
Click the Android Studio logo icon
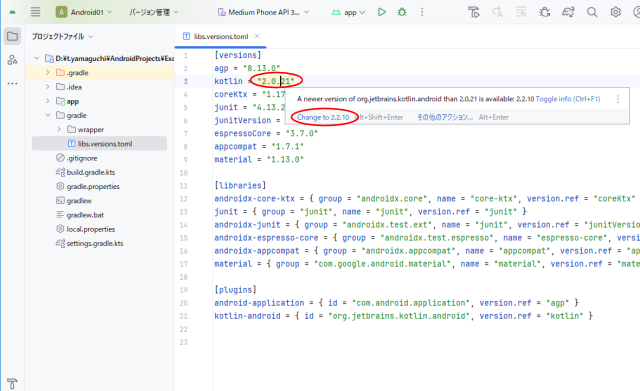point(12,12)
